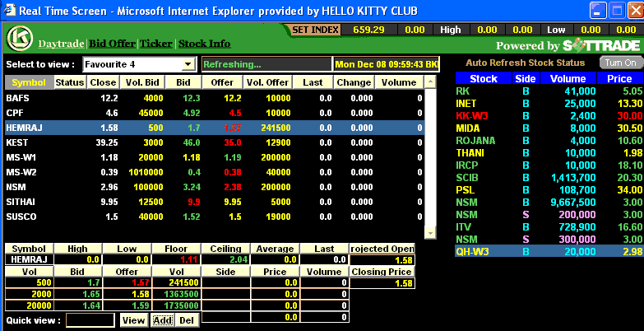Click ITV in the ticker list

463,227
